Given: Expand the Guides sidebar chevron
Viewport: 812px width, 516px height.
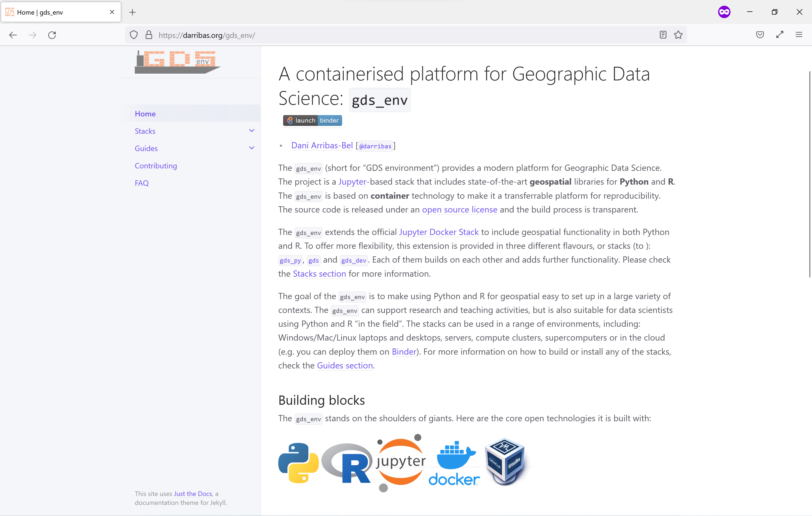Looking at the screenshot, I should point(251,148).
